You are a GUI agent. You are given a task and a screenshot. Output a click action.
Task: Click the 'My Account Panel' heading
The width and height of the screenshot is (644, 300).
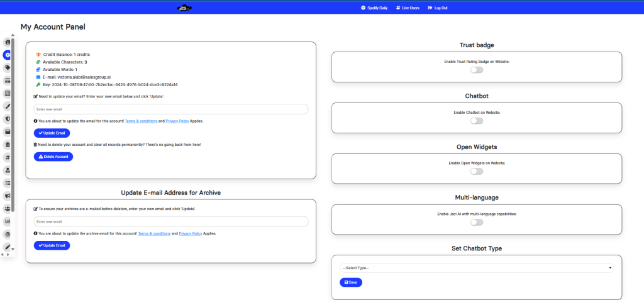[53, 27]
